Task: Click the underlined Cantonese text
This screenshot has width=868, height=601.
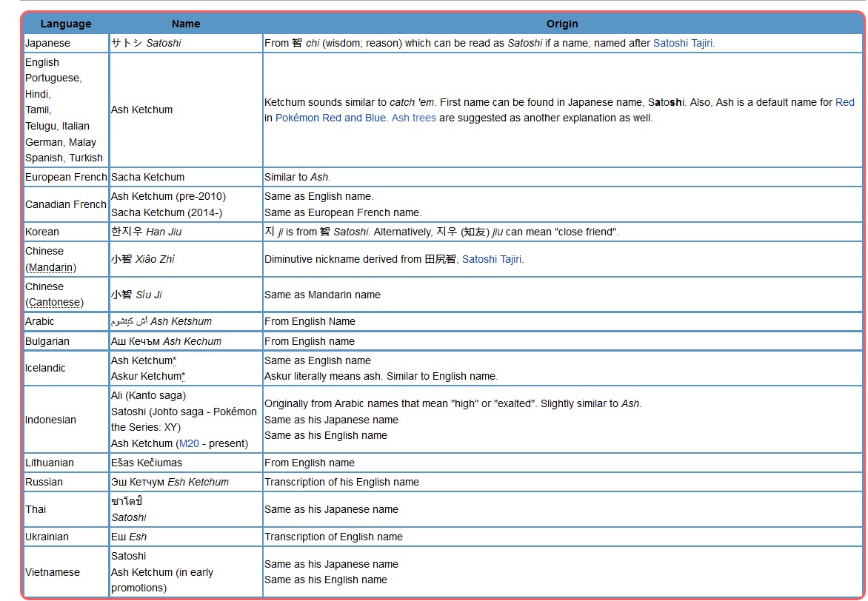Action: point(54,302)
